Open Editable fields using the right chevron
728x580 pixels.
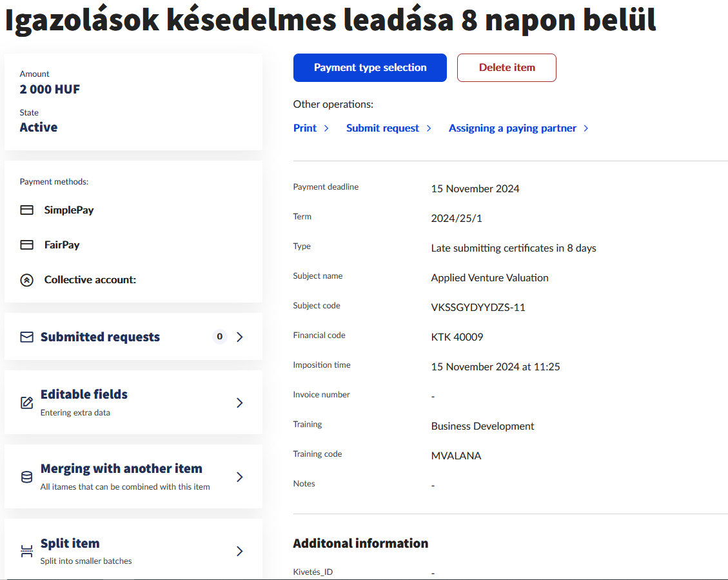tap(240, 403)
